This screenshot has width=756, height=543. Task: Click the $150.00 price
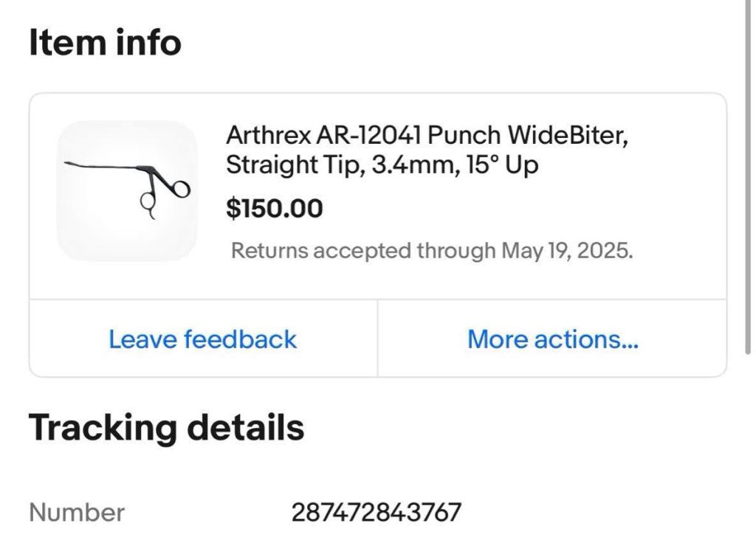coord(275,209)
